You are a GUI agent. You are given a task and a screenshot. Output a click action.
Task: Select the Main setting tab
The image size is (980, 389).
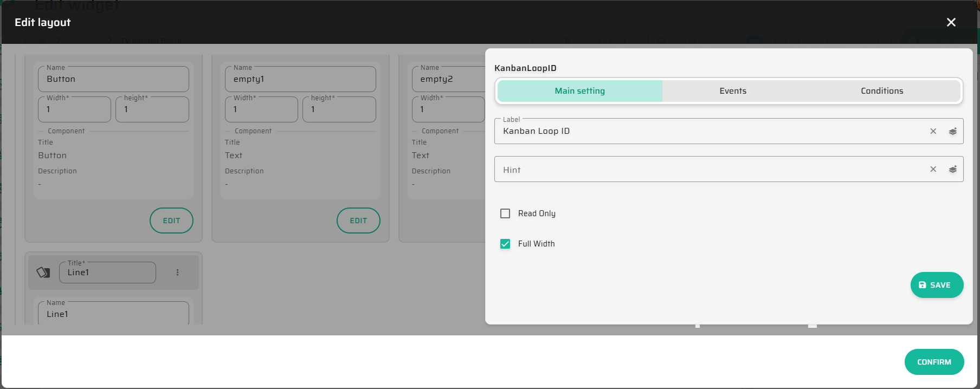point(579,91)
